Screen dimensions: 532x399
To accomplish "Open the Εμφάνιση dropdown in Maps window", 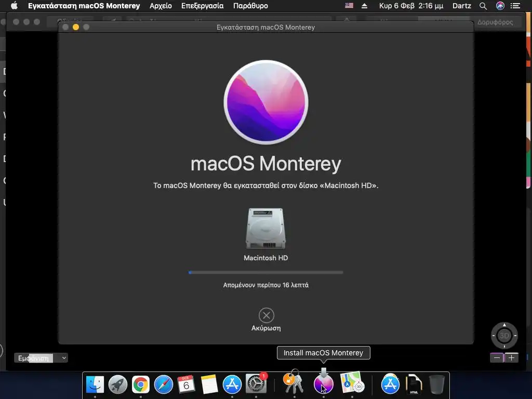I will 41,358.
